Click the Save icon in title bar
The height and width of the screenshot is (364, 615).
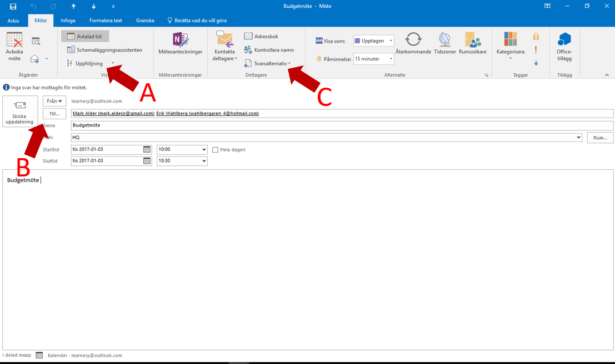pyautogui.click(x=13, y=6)
